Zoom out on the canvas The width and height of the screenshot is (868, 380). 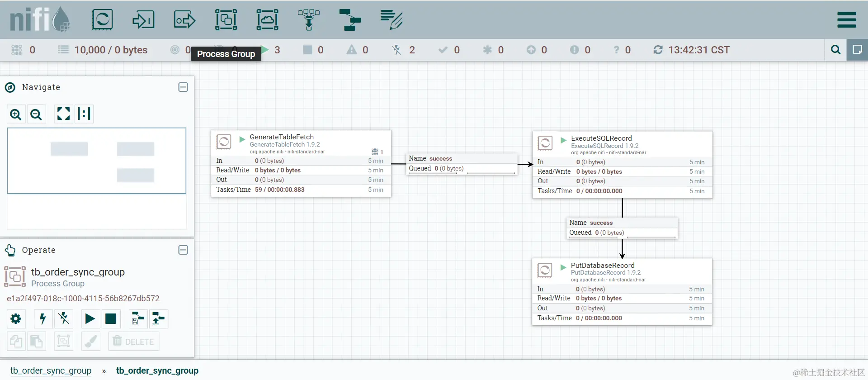pyautogui.click(x=36, y=114)
